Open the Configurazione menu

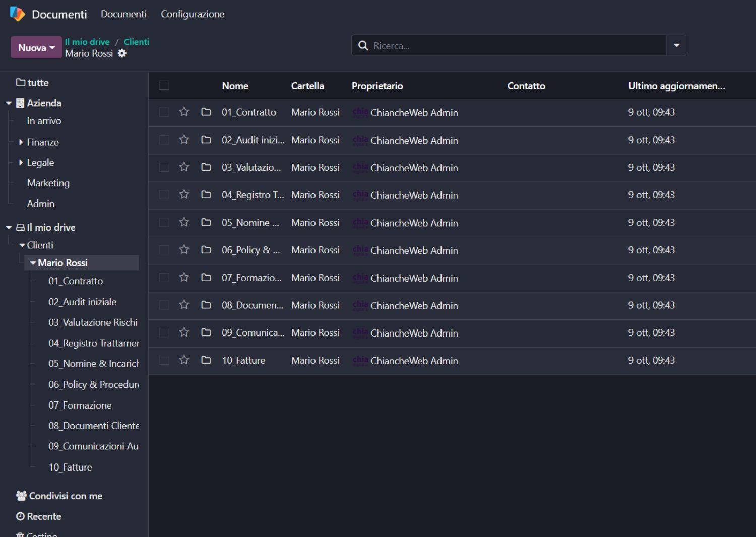pyautogui.click(x=193, y=14)
